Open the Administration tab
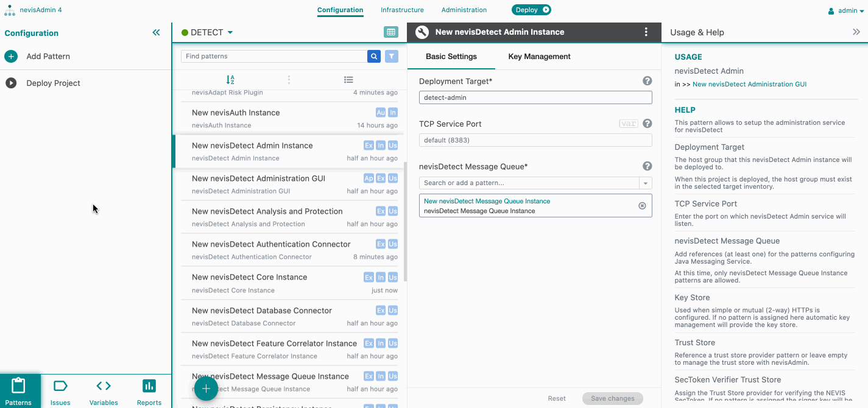The width and height of the screenshot is (868, 408). tap(464, 10)
